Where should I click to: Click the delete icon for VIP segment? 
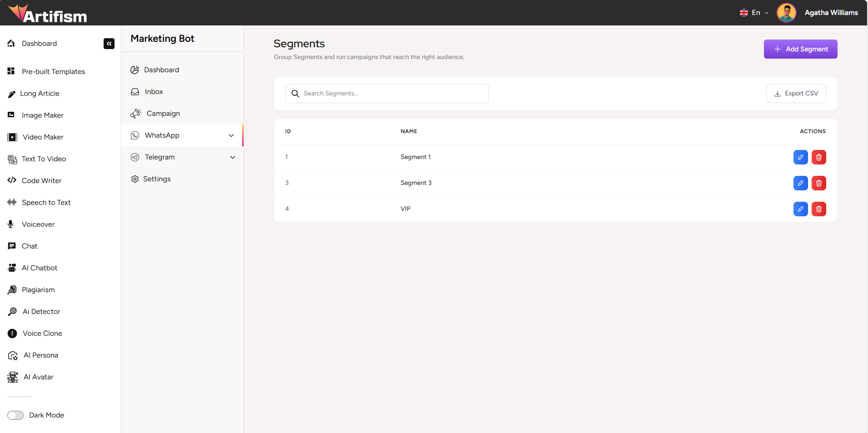click(x=819, y=209)
